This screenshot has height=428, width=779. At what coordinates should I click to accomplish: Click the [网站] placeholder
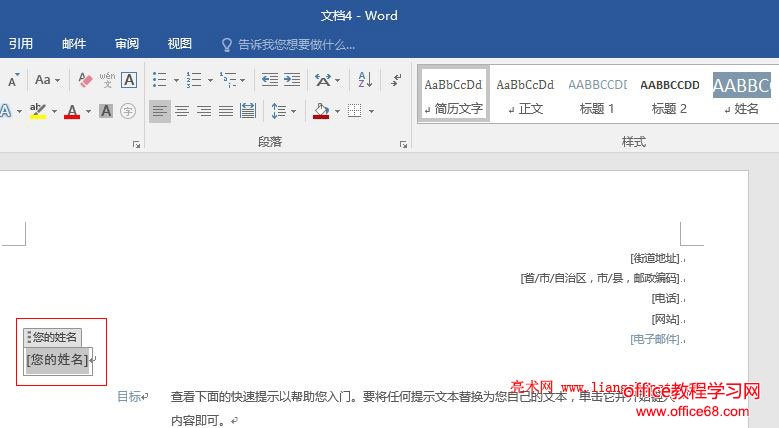(x=666, y=319)
